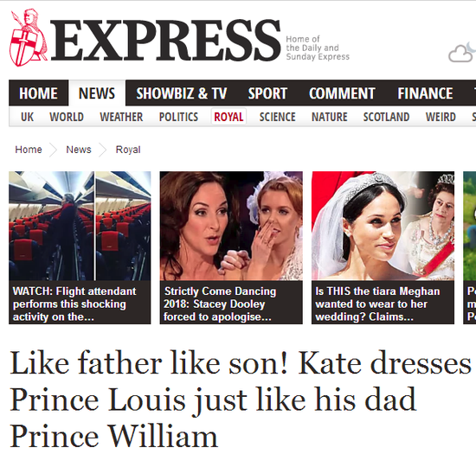Click the Express crusader knight logo
476x467 pixels.
click(x=29, y=38)
